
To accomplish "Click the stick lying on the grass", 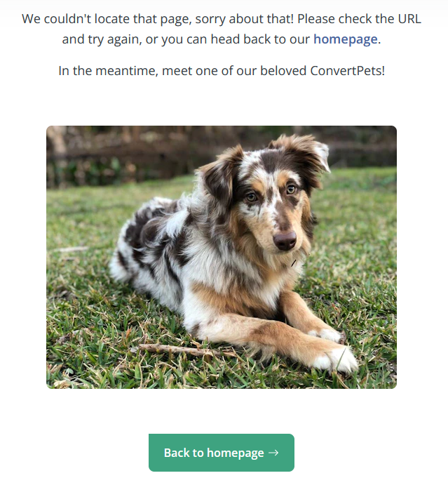I will point(185,350).
